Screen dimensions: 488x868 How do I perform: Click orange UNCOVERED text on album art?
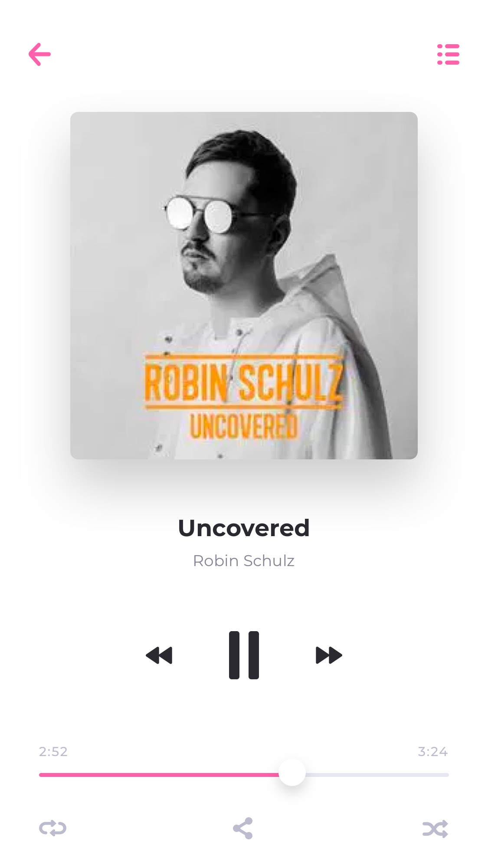coord(244,426)
